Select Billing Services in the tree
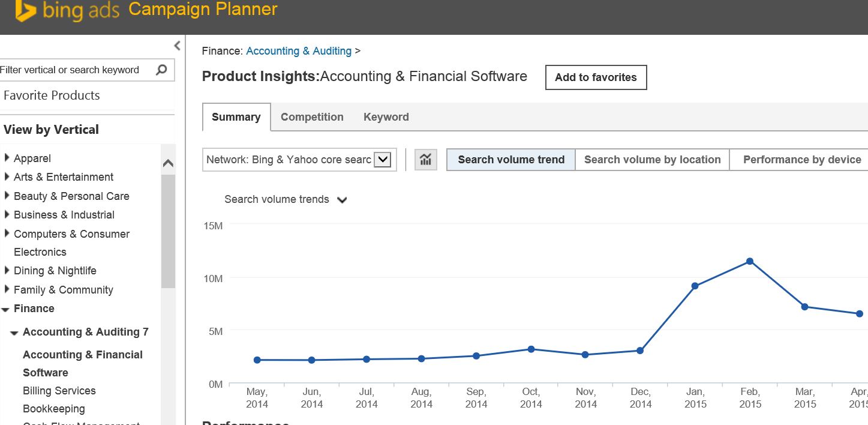This screenshot has height=425, width=868. [59, 391]
